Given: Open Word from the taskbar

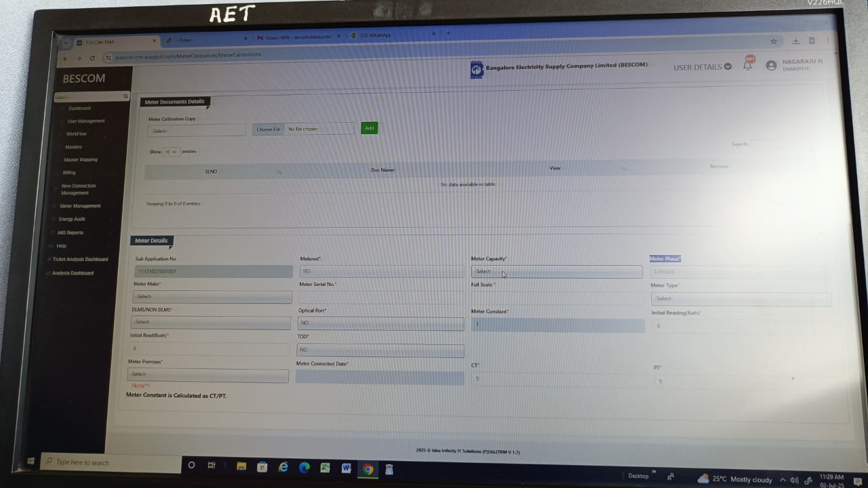Looking at the screenshot, I should [x=346, y=468].
